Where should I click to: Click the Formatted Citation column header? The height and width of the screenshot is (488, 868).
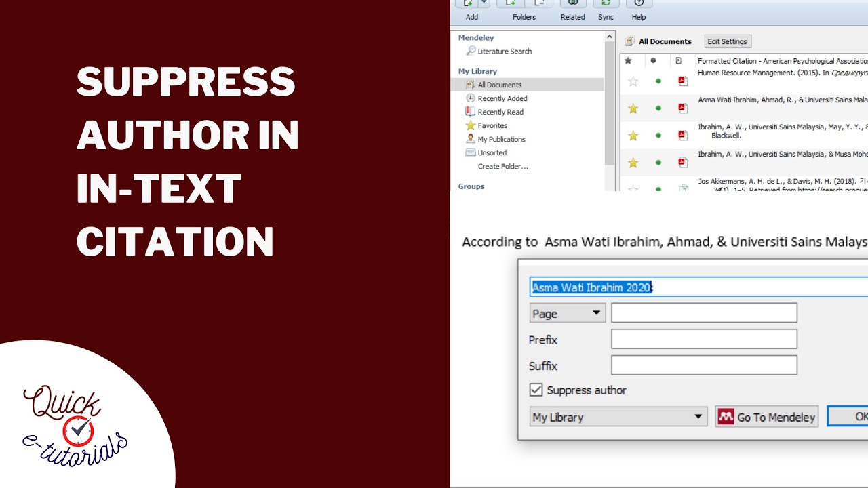coord(783,61)
